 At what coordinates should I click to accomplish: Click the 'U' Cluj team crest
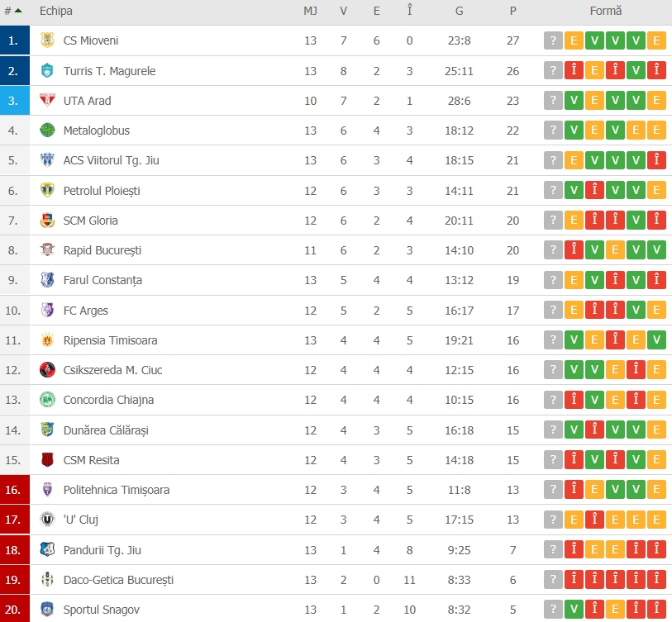coord(47,520)
